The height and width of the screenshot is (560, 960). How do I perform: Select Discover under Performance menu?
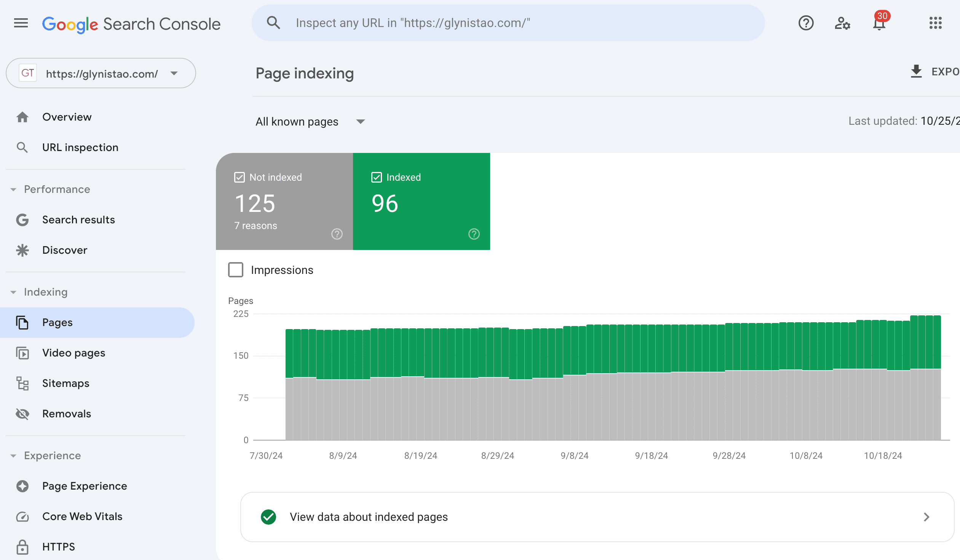(65, 250)
